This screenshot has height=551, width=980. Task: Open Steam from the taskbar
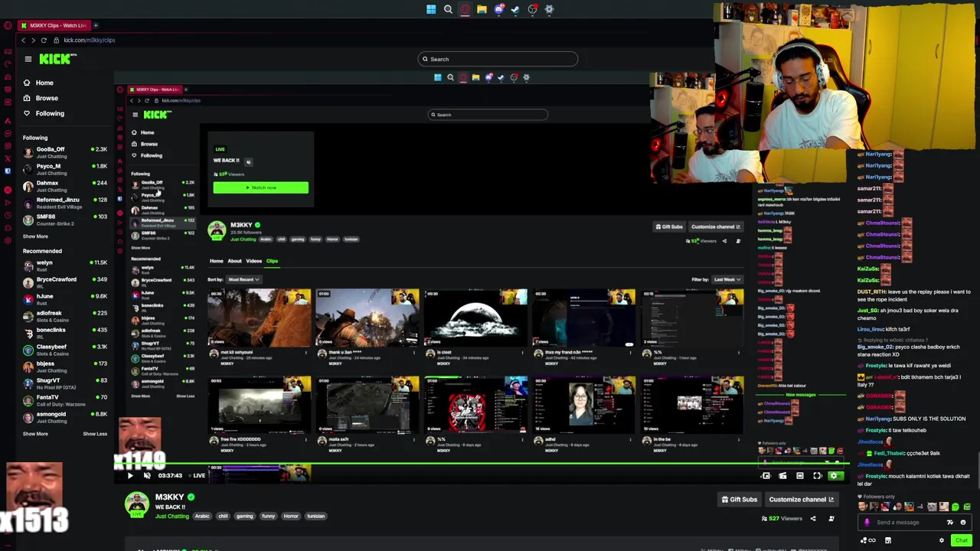point(515,9)
